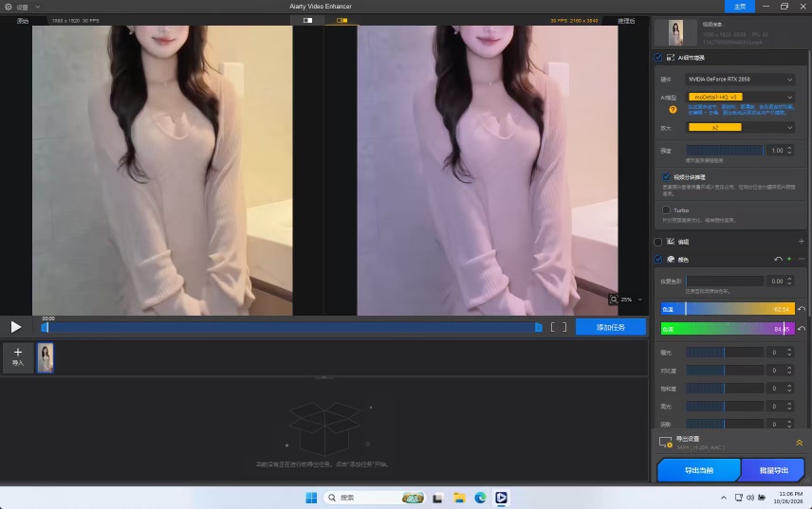
Task: Select the 原始 original preview label
Action: (x=23, y=21)
